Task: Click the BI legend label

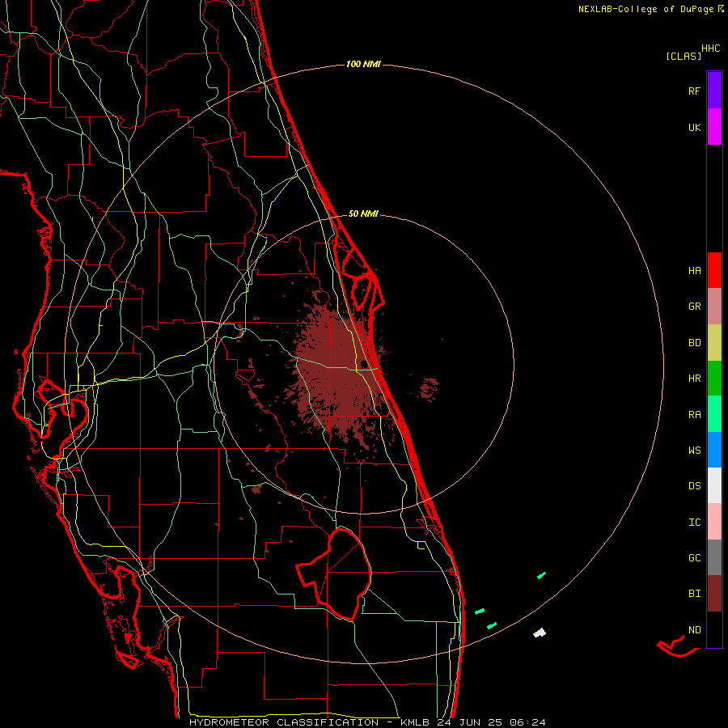Action: point(694,594)
